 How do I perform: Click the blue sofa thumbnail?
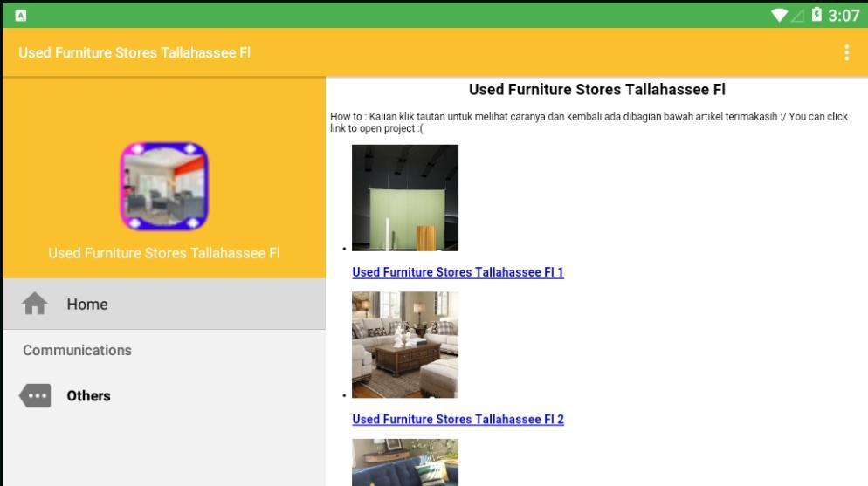pos(405,462)
